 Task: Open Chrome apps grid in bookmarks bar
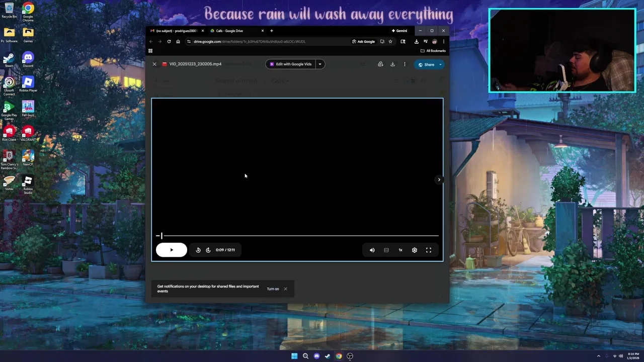(x=150, y=51)
